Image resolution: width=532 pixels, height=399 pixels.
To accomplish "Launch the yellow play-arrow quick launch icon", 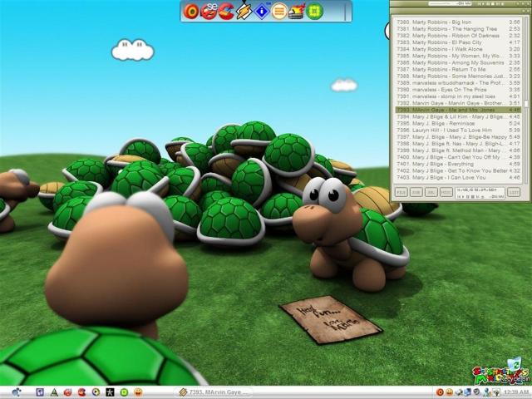I will [96, 392].
